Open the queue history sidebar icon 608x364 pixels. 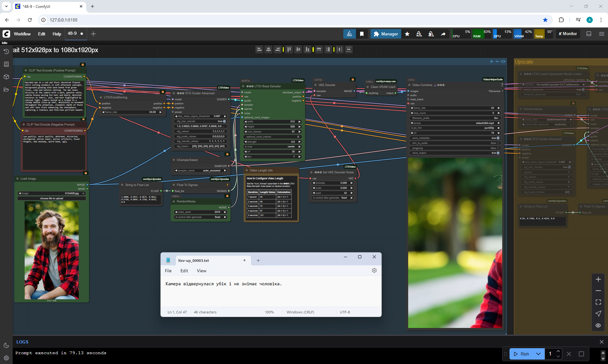(x=6, y=52)
